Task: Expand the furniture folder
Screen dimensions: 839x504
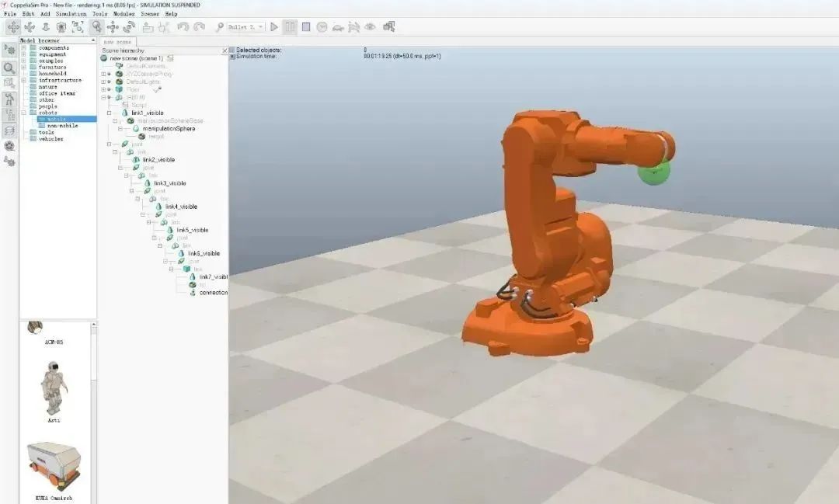Action: pos(23,67)
